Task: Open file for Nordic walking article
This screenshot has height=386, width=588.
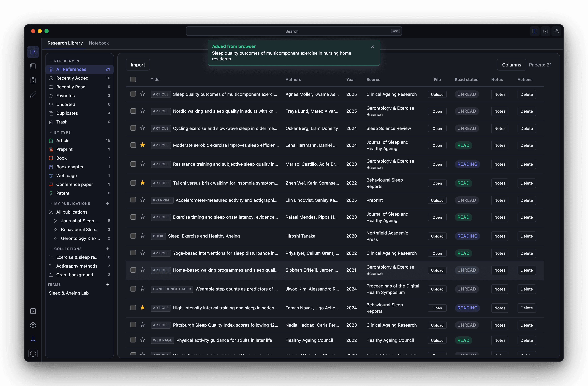Action: click(x=437, y=111)
